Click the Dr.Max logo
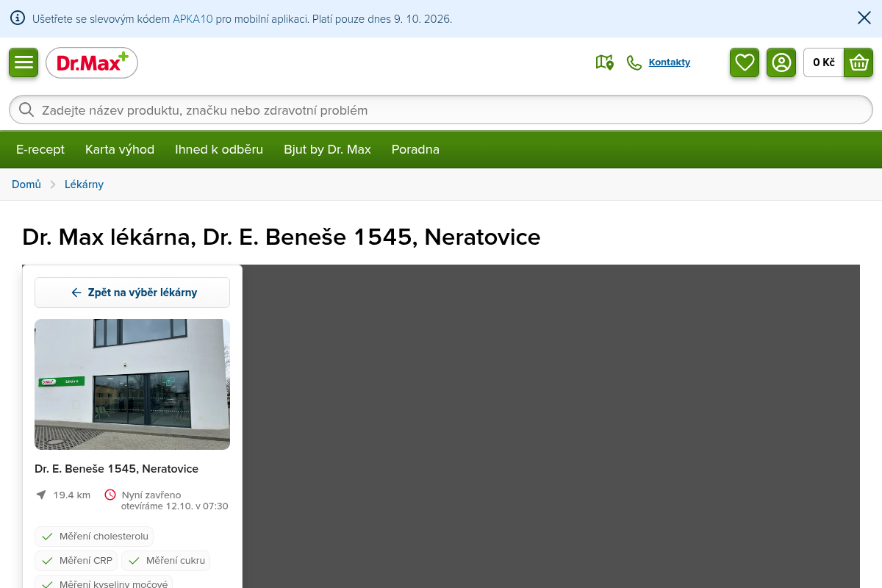Viewport: 882px width, 588px height. tap(92, 62)
